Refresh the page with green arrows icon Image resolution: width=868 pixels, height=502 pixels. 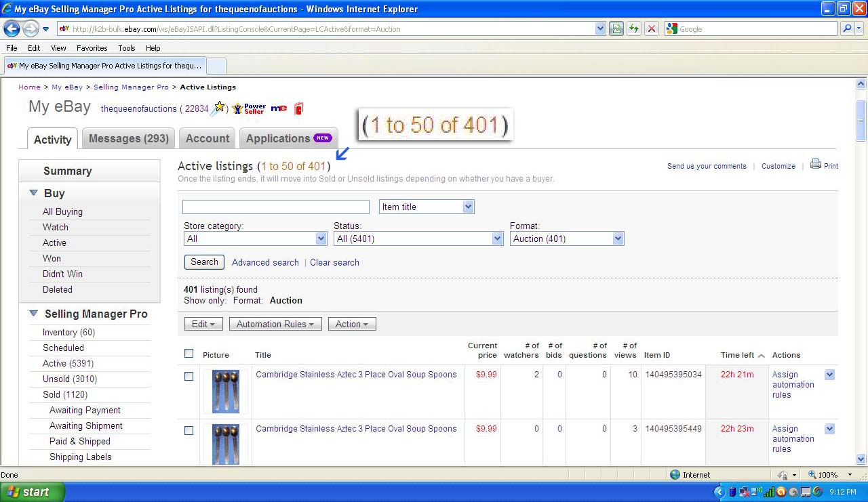tap(634, 28)
